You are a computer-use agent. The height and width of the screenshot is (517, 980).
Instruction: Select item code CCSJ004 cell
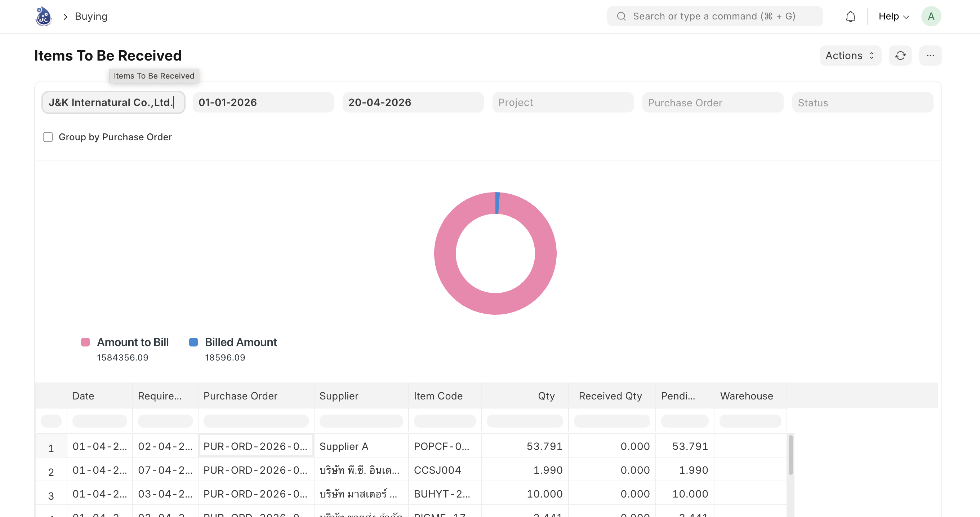click(x=445, y=470)
